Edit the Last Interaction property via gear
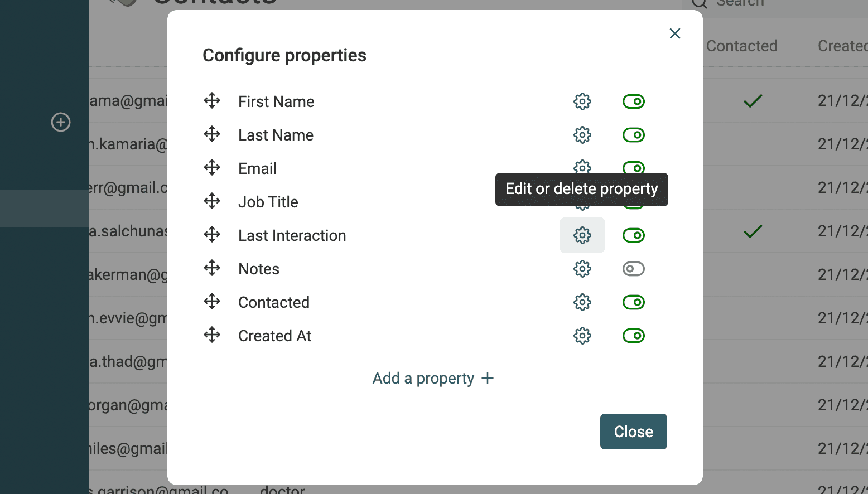The image size is (868, 494). click(x=582, y=235)
